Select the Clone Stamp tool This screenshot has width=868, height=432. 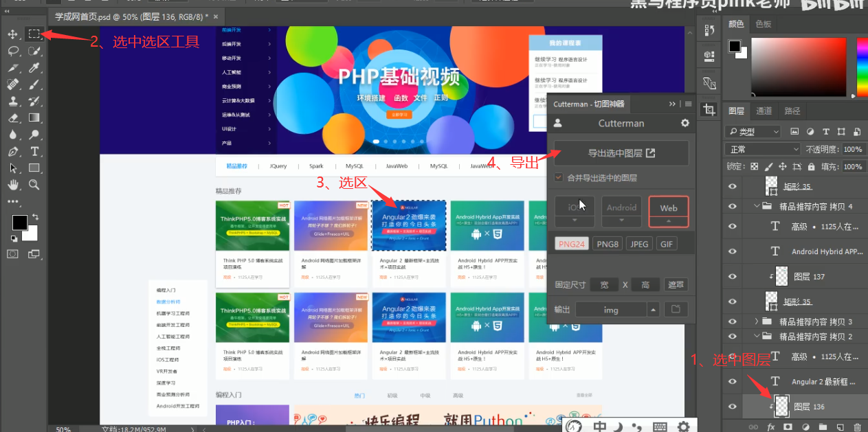click(12, 101)
